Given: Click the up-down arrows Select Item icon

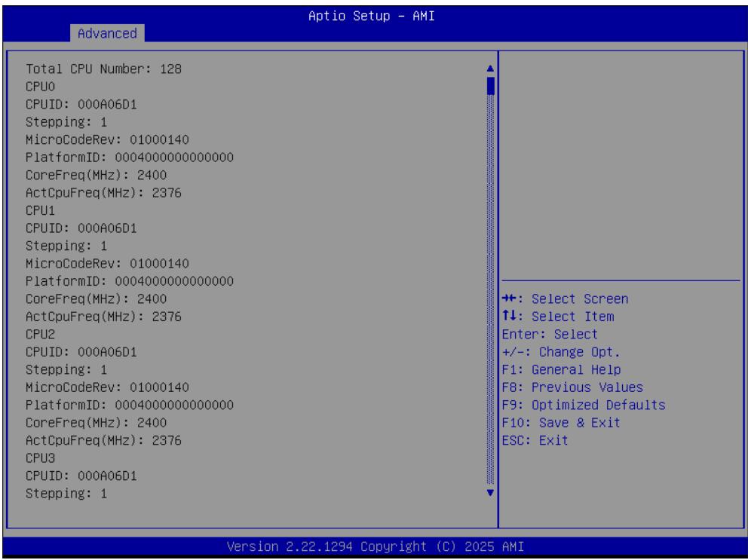Looking at the screenshot, I should tap(509, 316).
